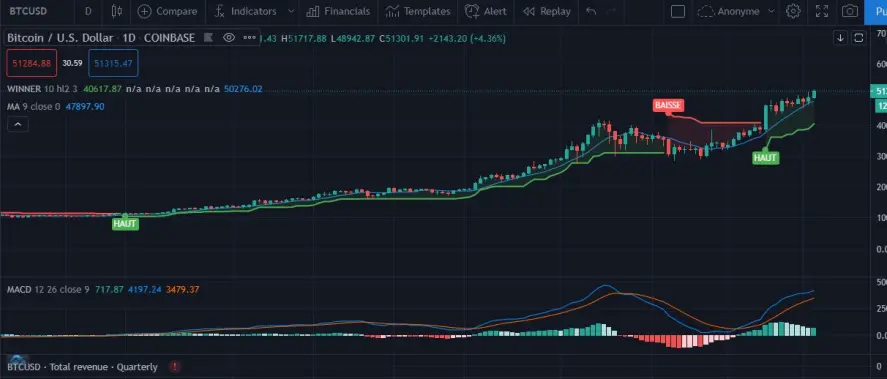Click the Compare symbol button
The width and height of the screenshot is (887, 379).
point(168,11)
